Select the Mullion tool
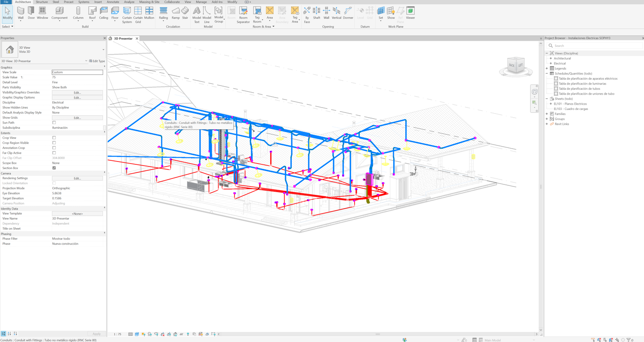Screen dimensions: 644x342 point(149,13)
